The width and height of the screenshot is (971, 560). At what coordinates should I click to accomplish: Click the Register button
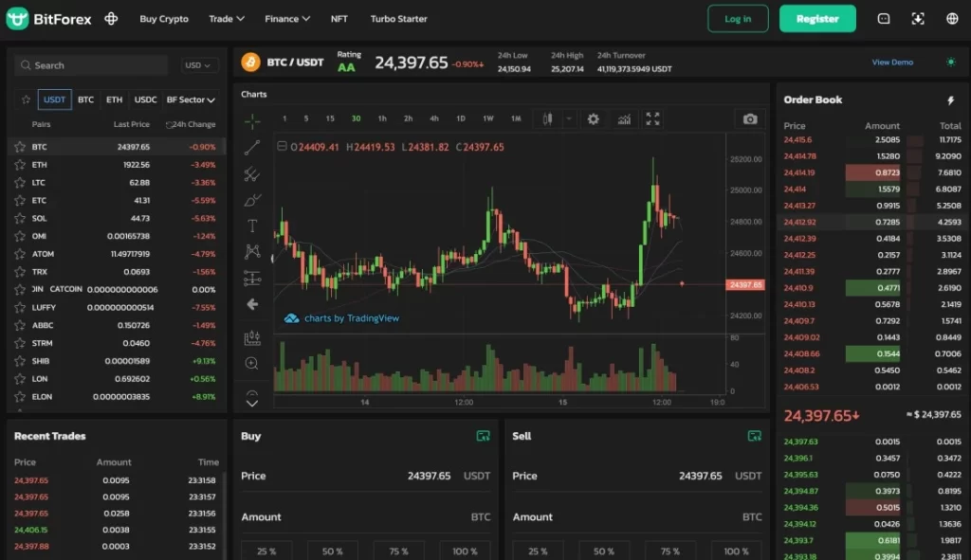click(x=817, y=19)
